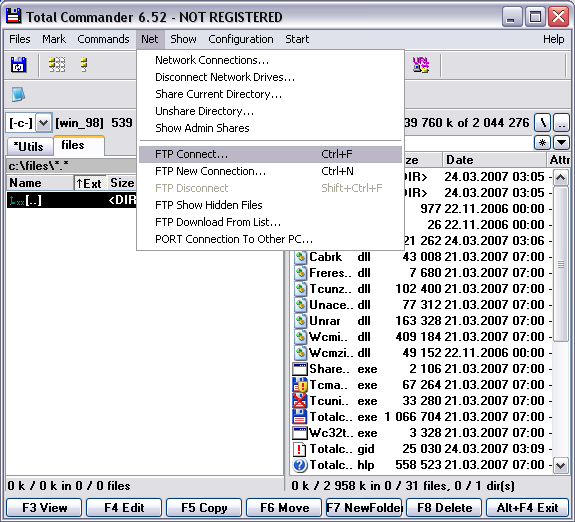Click the FTP URL connection toolbar icon
575x522 pixels.
[420, 65]
